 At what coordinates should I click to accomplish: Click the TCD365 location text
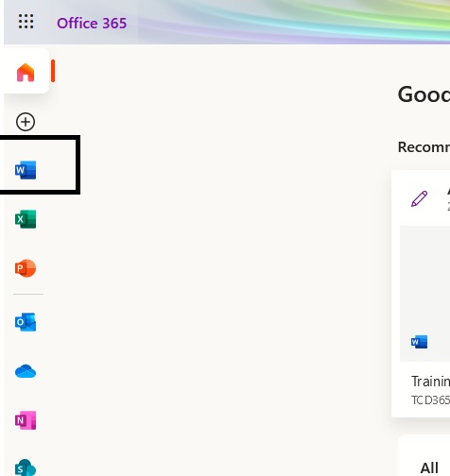point(430,400)
